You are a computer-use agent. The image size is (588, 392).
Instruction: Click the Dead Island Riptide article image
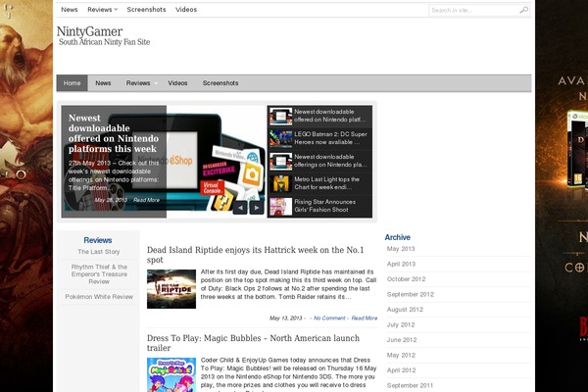click(x=171, y=289)
